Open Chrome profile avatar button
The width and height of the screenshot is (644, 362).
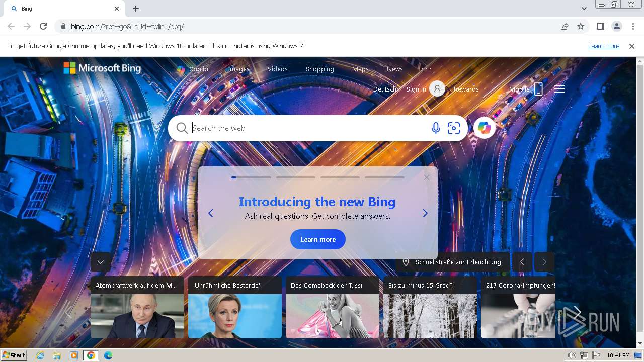[x=617, y=26]
